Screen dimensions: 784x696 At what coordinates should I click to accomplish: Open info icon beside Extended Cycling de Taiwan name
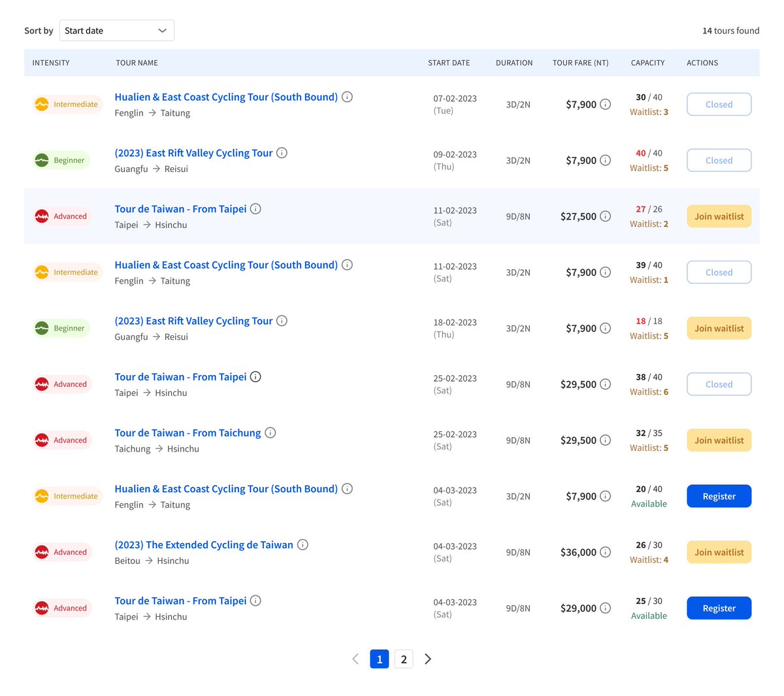(x=302, y=544)
